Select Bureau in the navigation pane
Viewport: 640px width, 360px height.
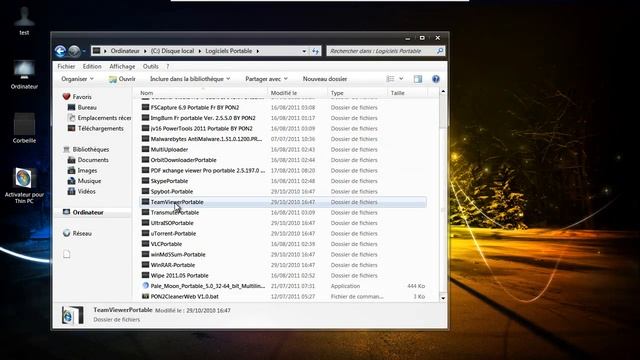[82, 107]
